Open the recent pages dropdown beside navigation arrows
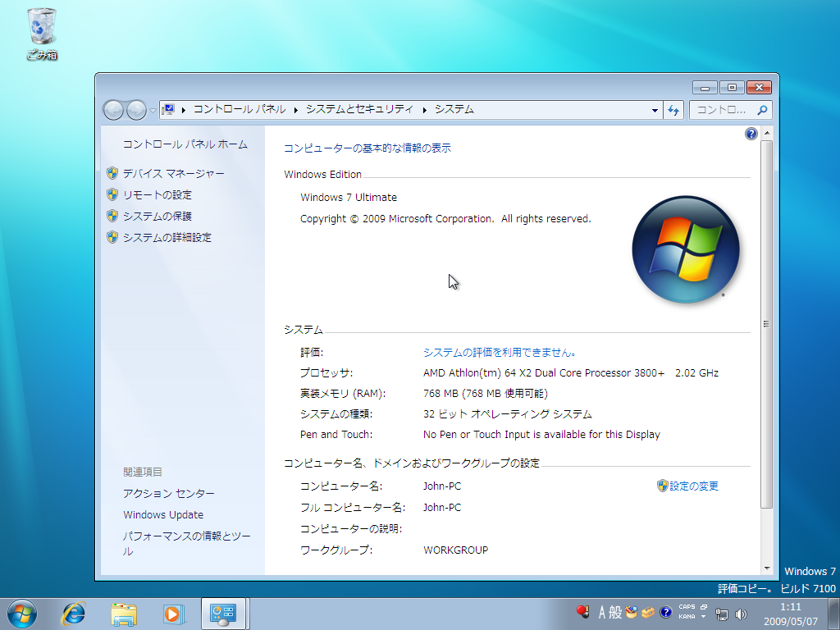Viewport: 840px width, 630px height. click(x=153, y=111)
